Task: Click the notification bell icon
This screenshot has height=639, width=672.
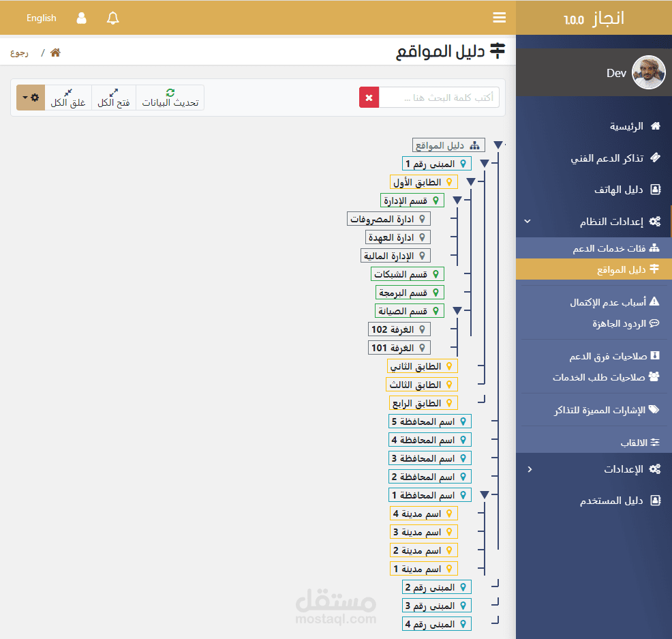Action: point(113,18)
